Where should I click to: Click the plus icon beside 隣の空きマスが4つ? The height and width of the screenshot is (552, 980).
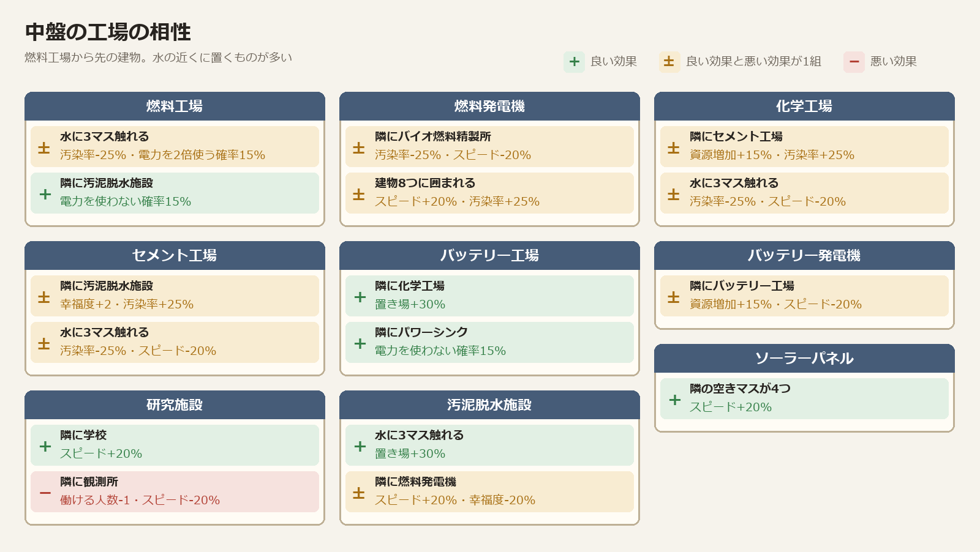pyautogui.click(x=675, y=400)
